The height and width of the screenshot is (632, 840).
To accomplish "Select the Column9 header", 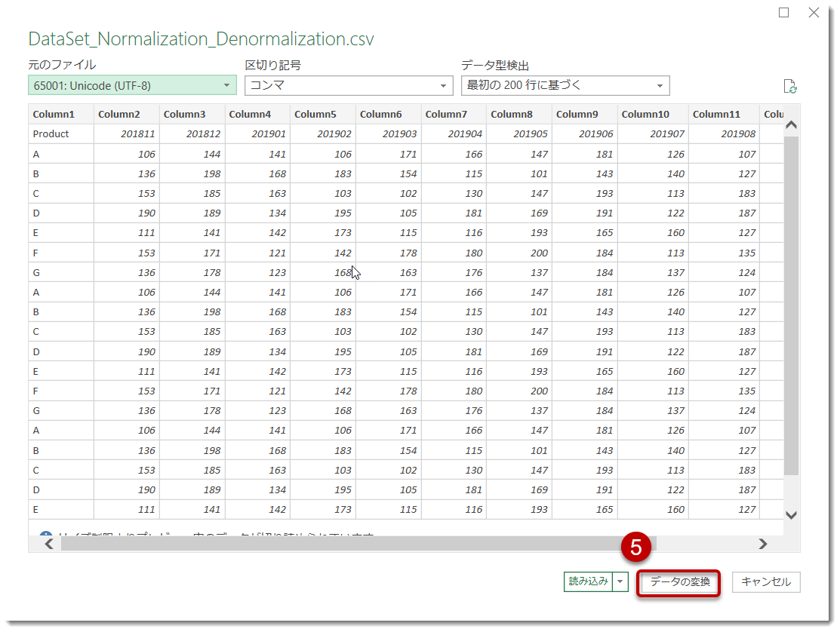I will 584,115.
